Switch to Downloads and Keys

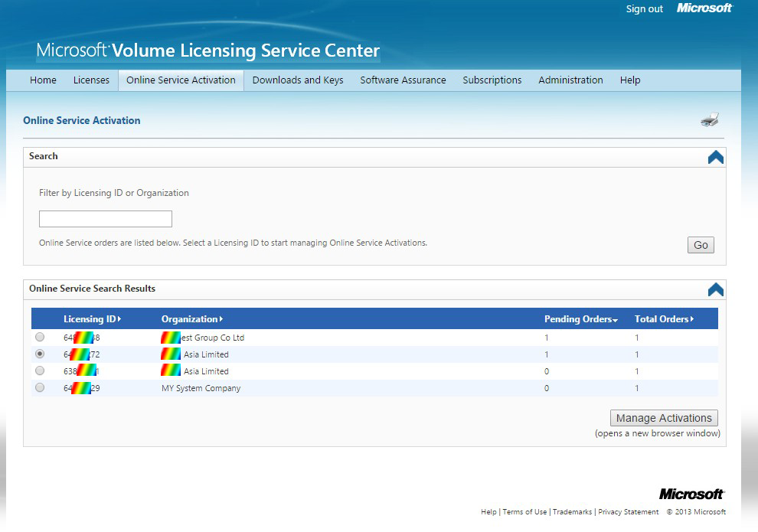298,80
